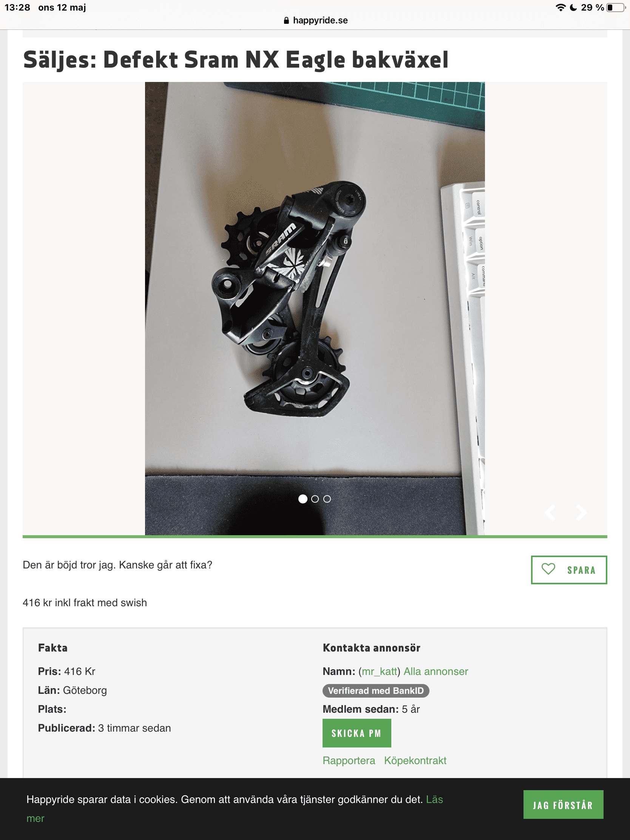Save the ad with SPARA button
The height and width of the screenshot is (840, 630).
pos(569,570)
